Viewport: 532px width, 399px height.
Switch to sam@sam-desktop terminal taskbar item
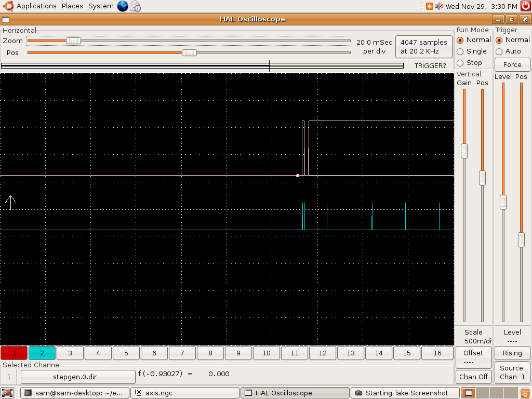[75, 393]
